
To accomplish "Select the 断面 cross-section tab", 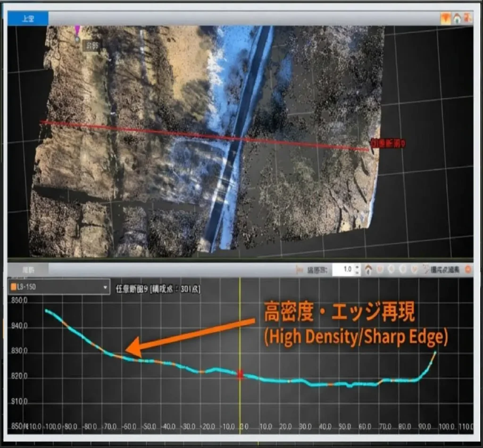I will click(x=28, y=270).
